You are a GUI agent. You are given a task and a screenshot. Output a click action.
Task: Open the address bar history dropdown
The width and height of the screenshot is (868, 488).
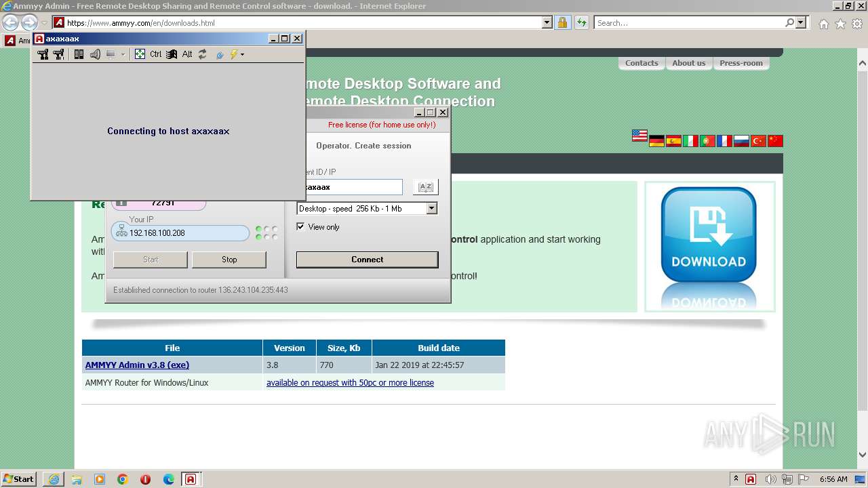pyautogui.click(x=547, y=22)
